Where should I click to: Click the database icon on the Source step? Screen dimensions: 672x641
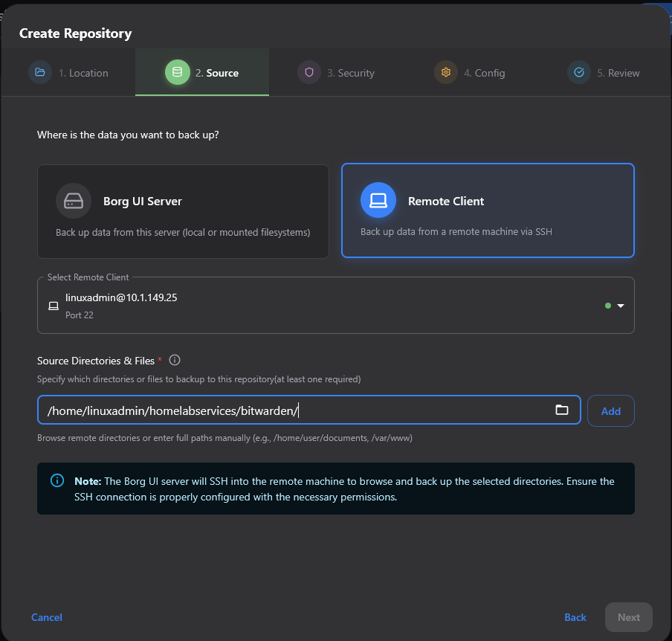tap(177, 72)
